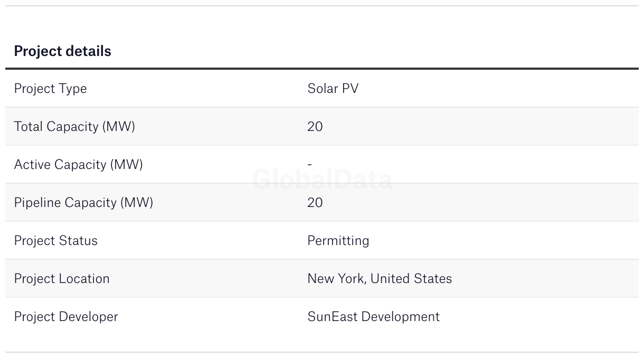Click the Project Status label

(55, 241)
